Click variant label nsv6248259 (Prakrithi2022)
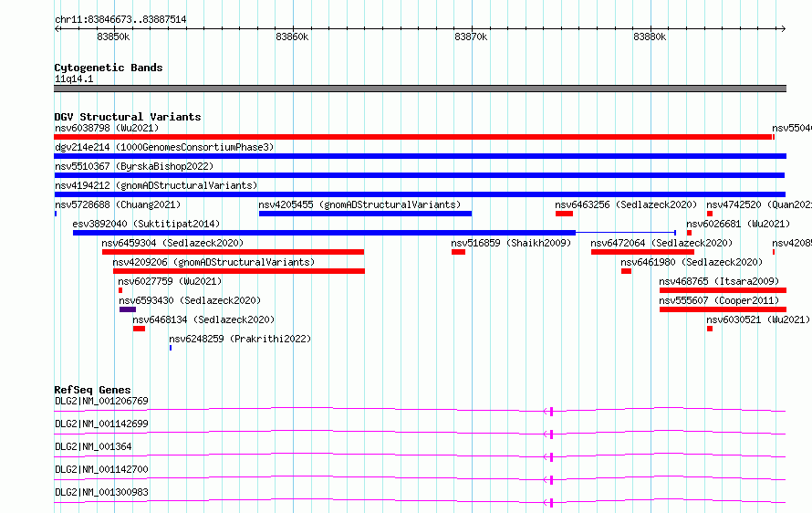The width and height of the screenshot is (812, 513). pyautogui.click(x=240, y=339)
